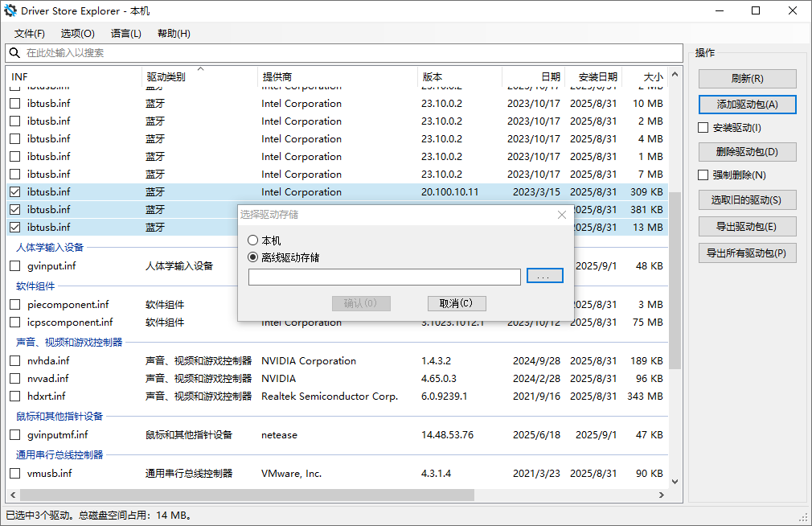
Task: Uncheck the selected gvinput.inf checkbox
Action: (x=14, y=265)
